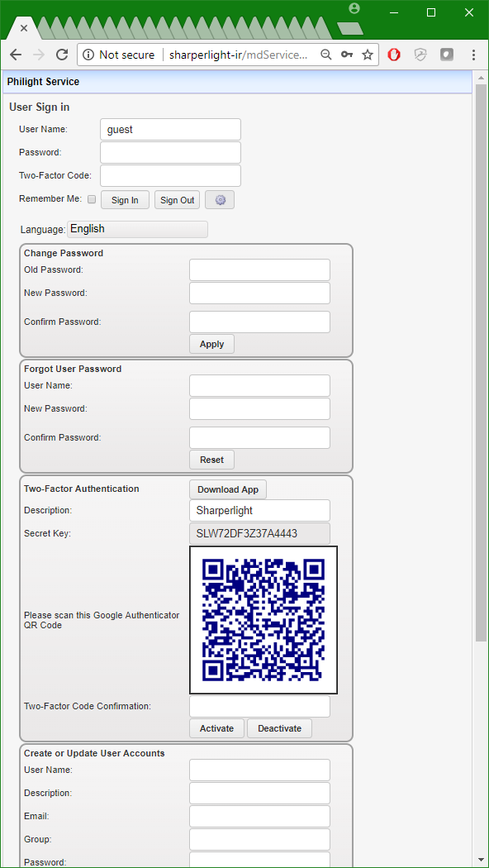Focus the Email field
Screen dimensions: 489x868
(260, 817)
